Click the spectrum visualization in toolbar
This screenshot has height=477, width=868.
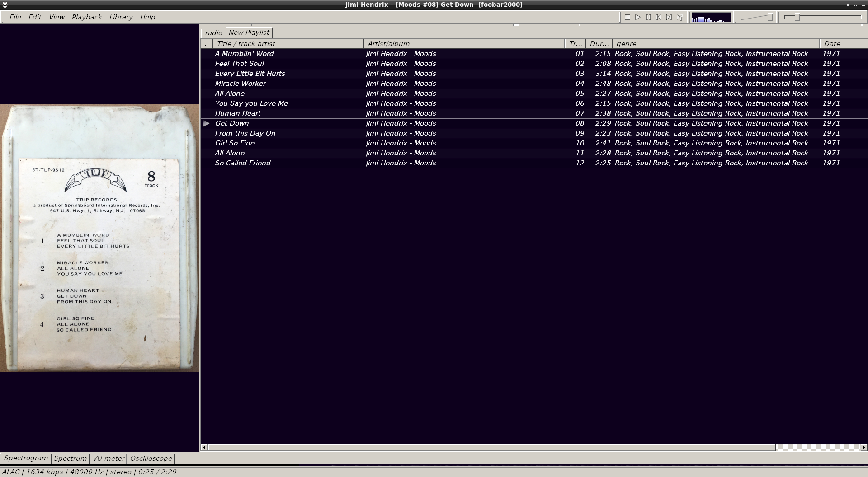click(x=711, y=17)
